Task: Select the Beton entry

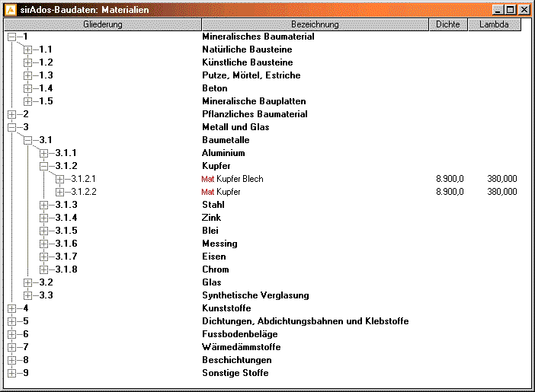Action: [x=214, y=88]
